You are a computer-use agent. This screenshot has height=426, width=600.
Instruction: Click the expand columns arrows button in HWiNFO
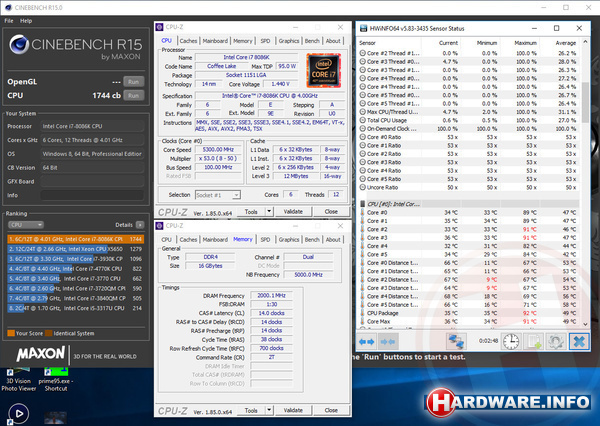pyautogui.click(x=367, y=341)
